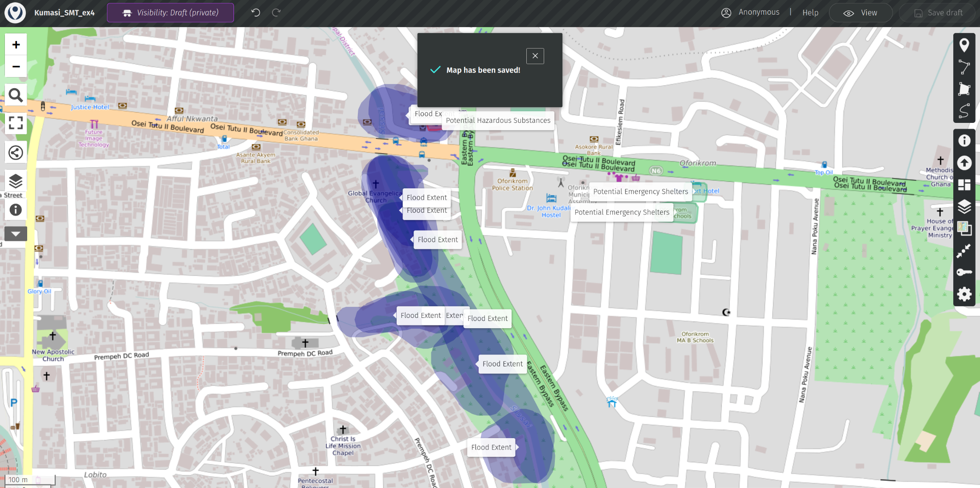The width and height of the screenshot is (980, 488).
Task: Open the Anonymous user menu
Action: tap(750, 12)
